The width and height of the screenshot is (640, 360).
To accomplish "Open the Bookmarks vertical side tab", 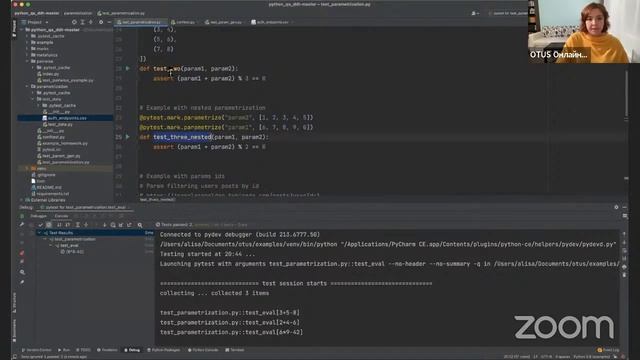I will coord(15,330).
